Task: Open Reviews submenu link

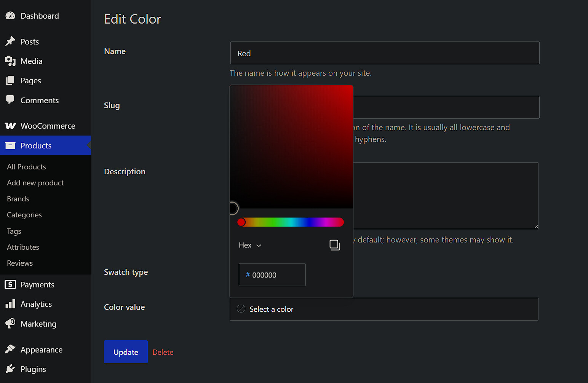Action: tap(20, 263)
